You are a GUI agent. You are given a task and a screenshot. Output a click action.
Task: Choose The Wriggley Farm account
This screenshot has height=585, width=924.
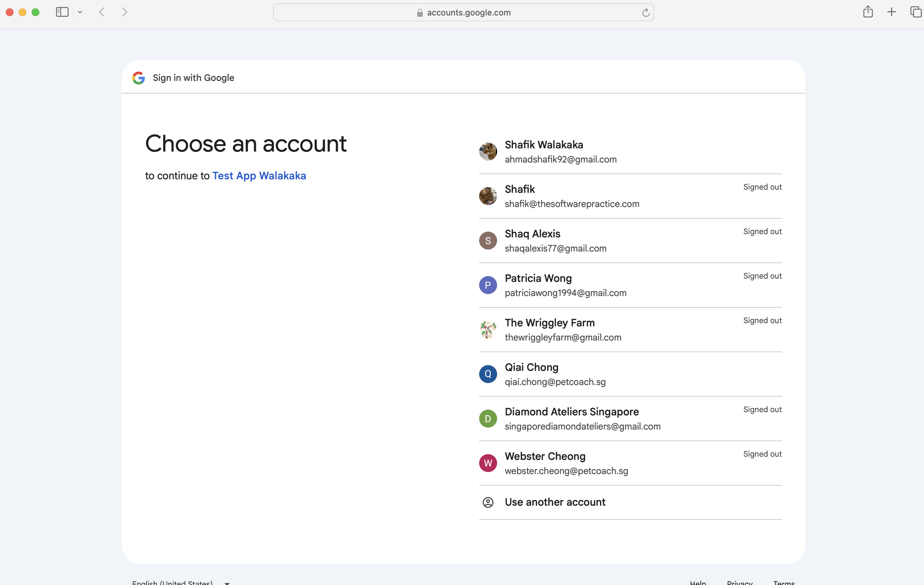coord(630,330)
